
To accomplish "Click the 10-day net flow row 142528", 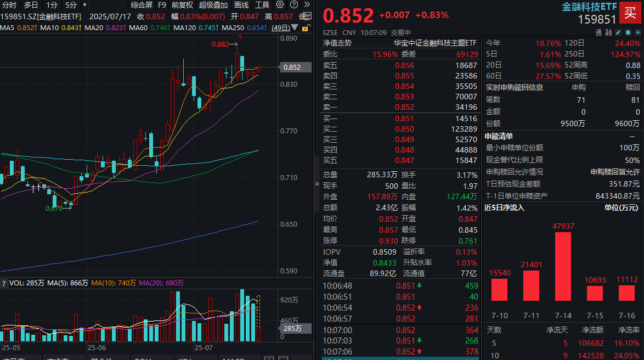I will click(563, 356).
